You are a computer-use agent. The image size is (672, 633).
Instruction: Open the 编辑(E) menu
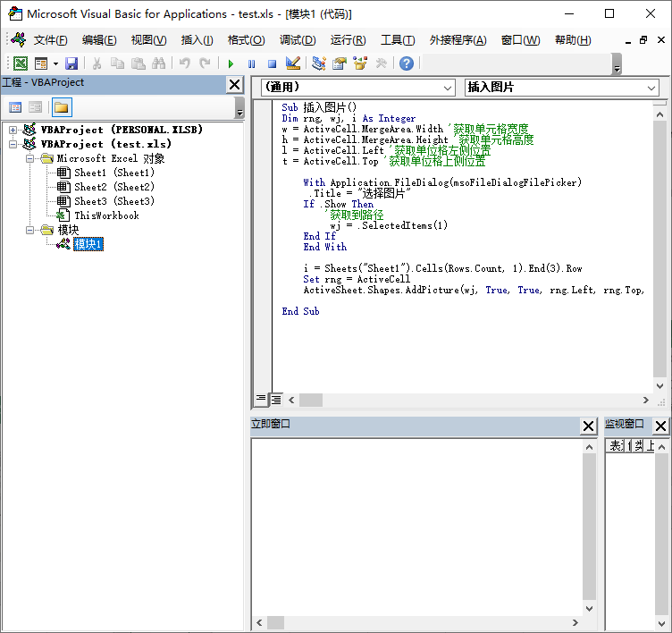click(x=99, y=40)
